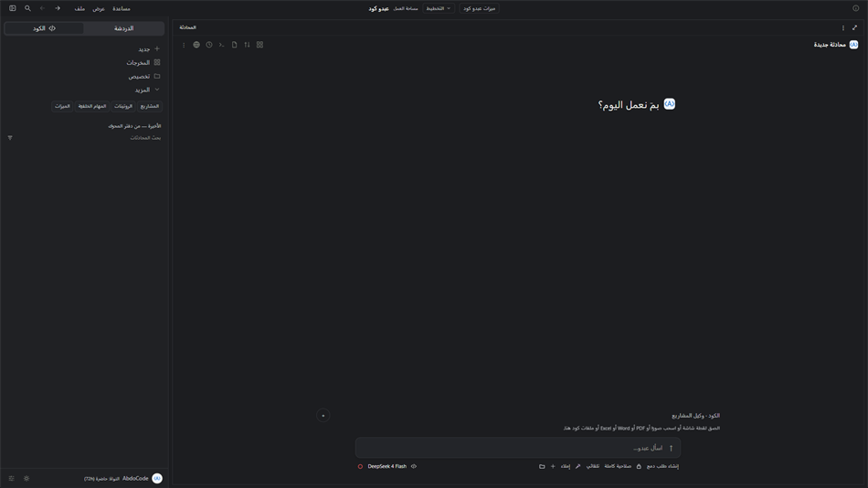
Task: Click إنشاء طلب دمج button
Action: click(662, 466)
